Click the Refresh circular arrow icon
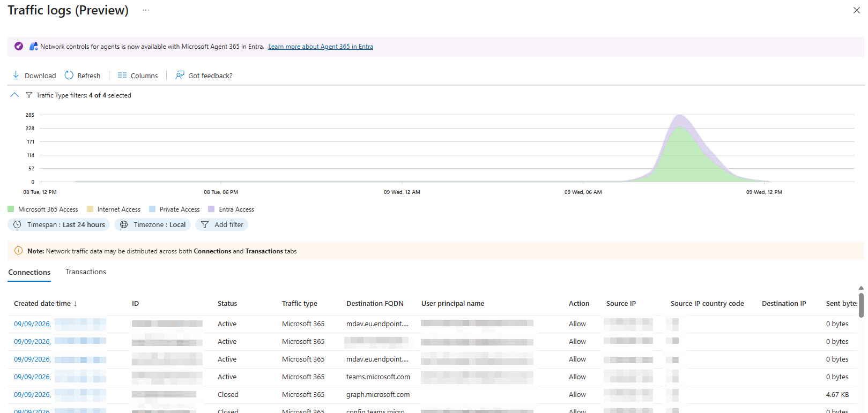The height and width of the screenshot is (413, 868). tap(69, 75)
